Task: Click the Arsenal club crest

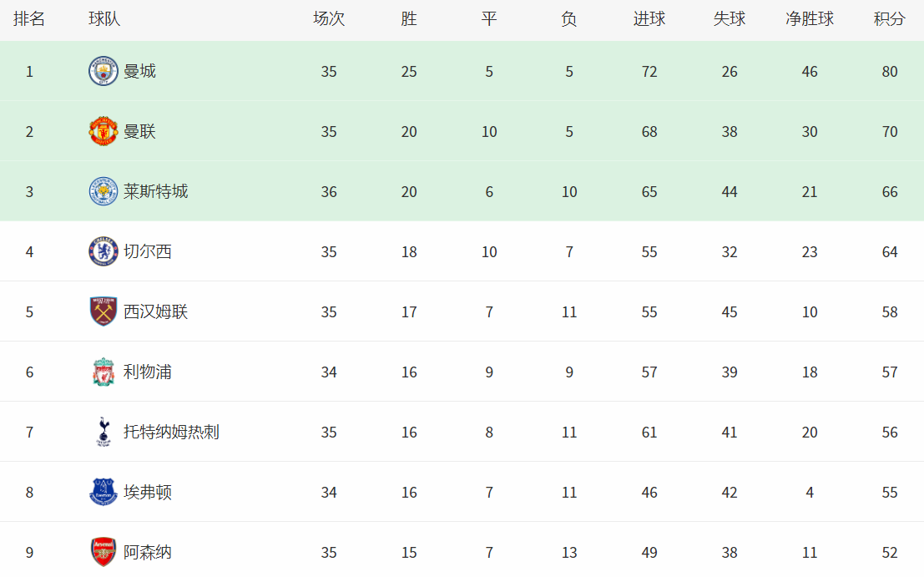Action: click(104, 553)
